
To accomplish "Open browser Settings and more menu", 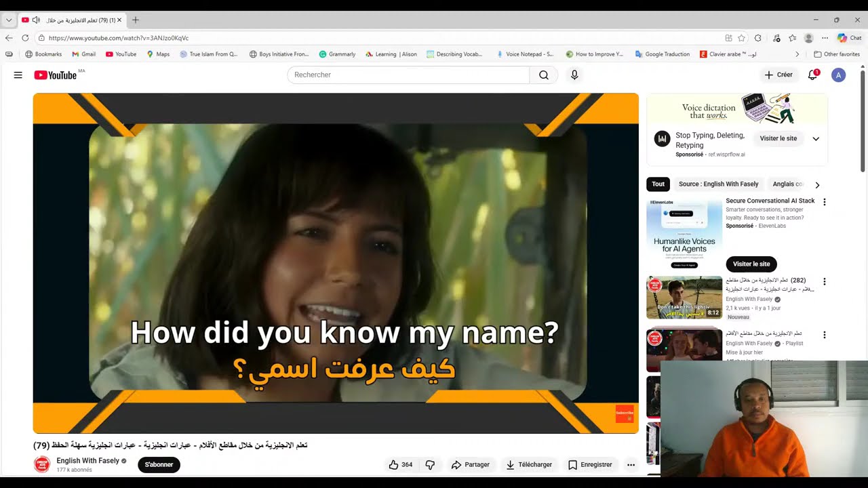I will [x=825, y=38].
